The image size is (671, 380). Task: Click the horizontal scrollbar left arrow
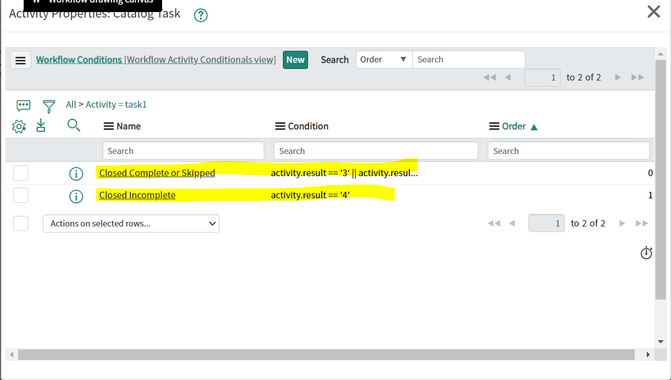tap(12, 354)
